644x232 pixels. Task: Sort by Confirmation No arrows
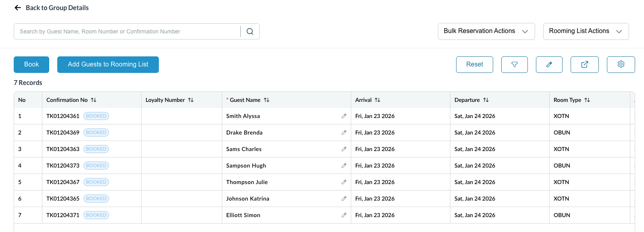pos(94,100)
